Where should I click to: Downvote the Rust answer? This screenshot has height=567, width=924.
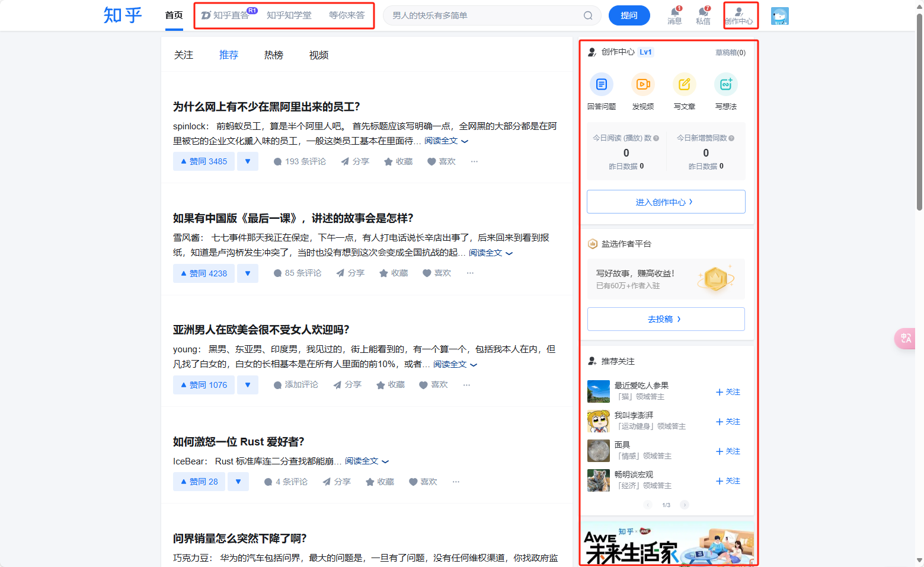point(238,482)
